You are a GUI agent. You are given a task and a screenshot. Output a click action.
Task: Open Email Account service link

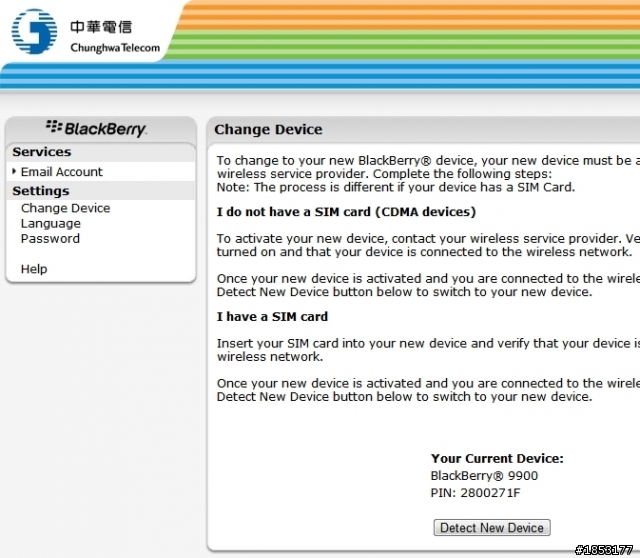tap(62, 172)
